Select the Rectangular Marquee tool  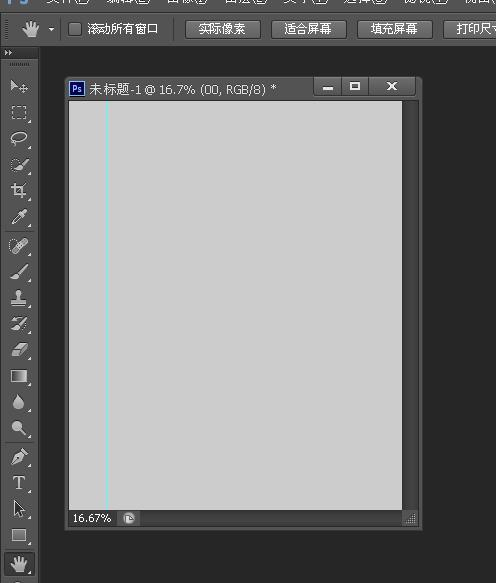[19, 112]
